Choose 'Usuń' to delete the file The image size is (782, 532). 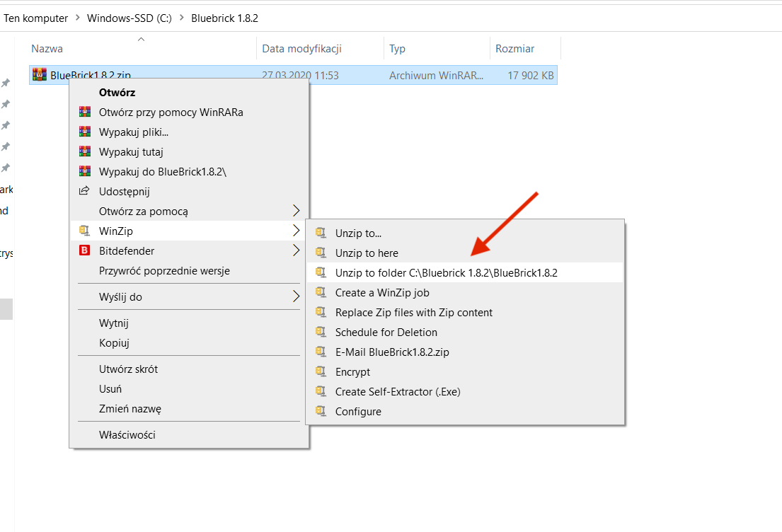click(189, 389)
